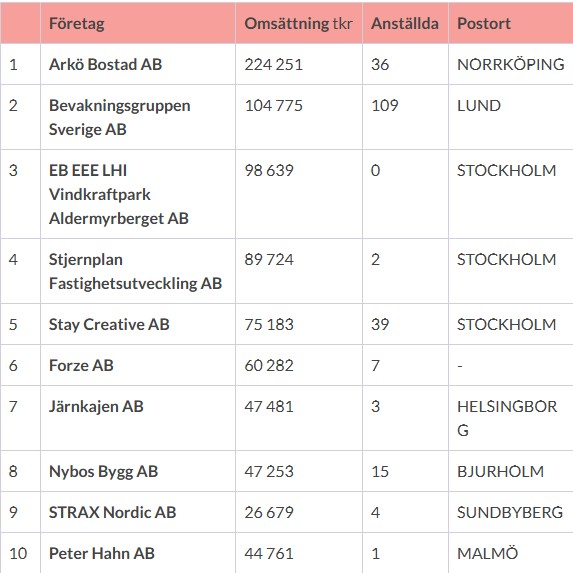Image resolution: width=573 pixels, height=573 pixels.
Task: Click the NORRKÖPING postort cell
Action: 511,65
